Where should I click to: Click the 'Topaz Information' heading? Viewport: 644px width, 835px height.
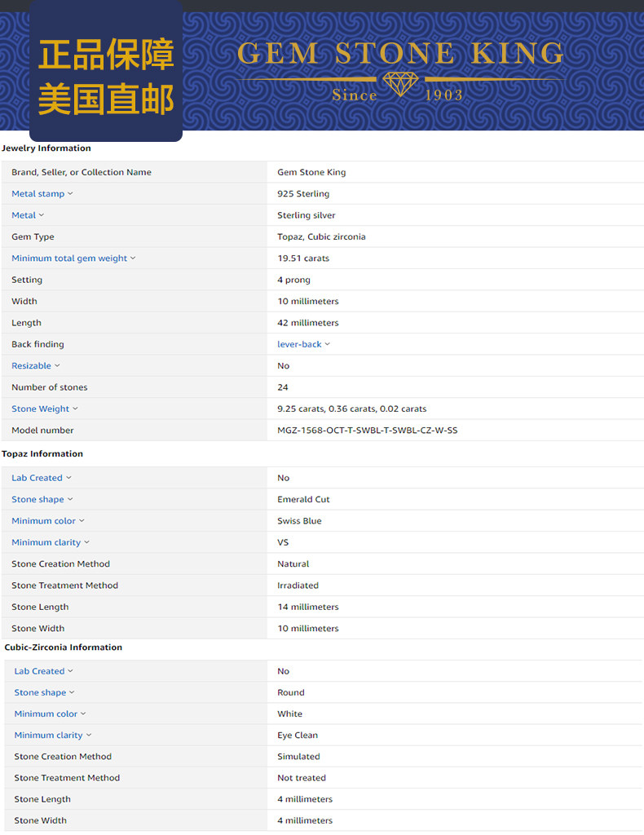(x=42, y=453)
